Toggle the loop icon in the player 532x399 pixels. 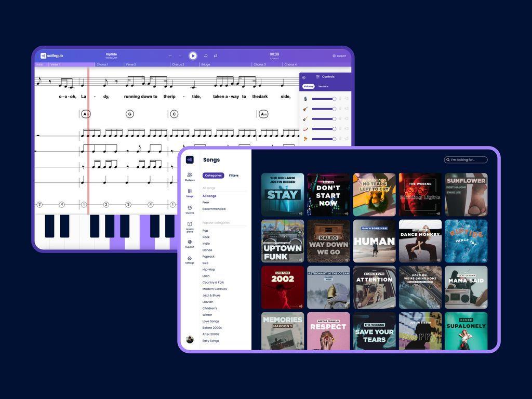pos(216,56)
